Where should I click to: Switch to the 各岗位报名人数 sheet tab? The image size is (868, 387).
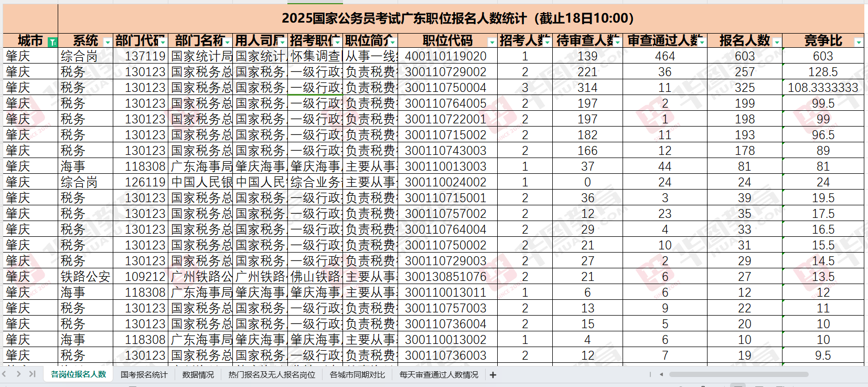pyautogui.click(x=79, y=374)
